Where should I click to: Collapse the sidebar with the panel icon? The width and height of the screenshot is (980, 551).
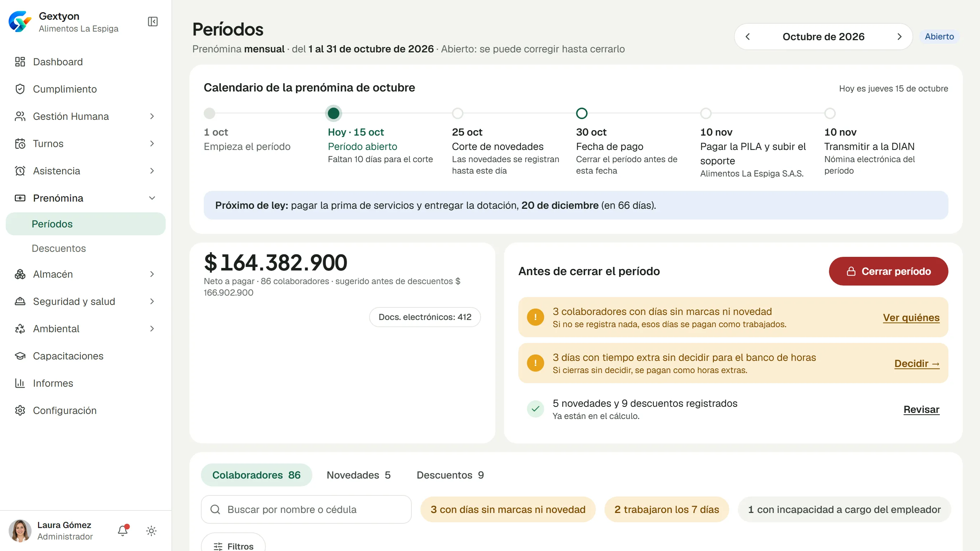(152, 22)
